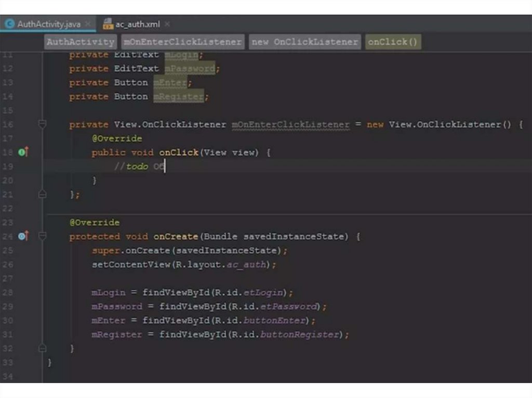Click the @Override annotation on line 23

[95, 223]
